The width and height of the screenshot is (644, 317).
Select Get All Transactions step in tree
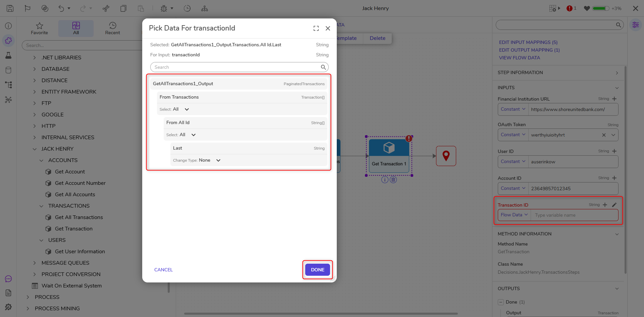79,217
